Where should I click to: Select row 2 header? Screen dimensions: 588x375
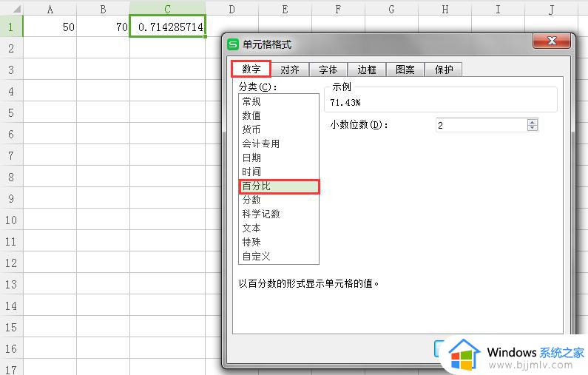pyautogui.click(x=11, y=48)
